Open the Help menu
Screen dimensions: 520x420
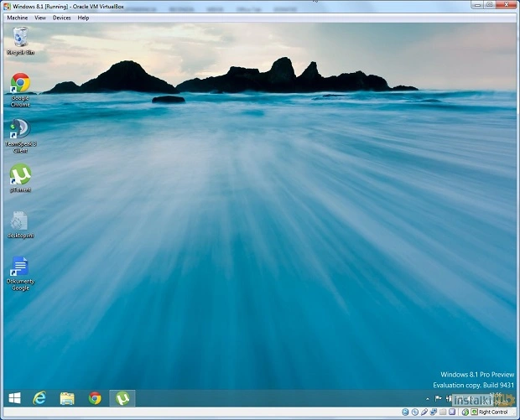tap(83, 18)
